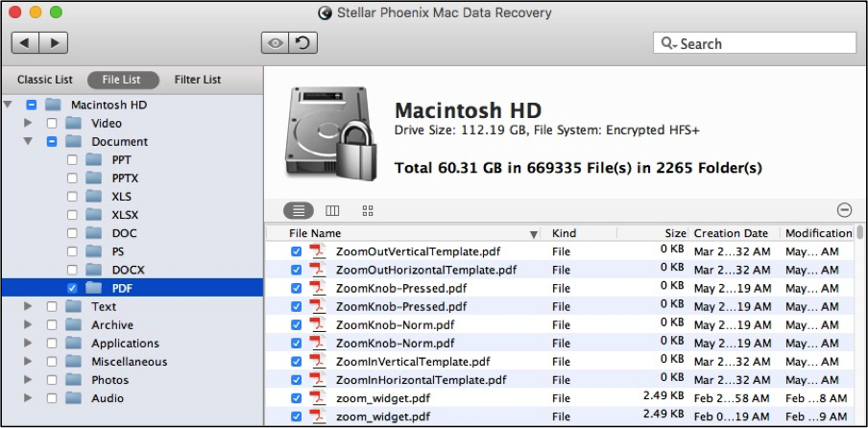Image resolution: width=868 pixels, height=428 pixels.
Task: Uncheck ZoomOutVerticalTemplate.pdf checkbox
Action: (x=296, y=251)
